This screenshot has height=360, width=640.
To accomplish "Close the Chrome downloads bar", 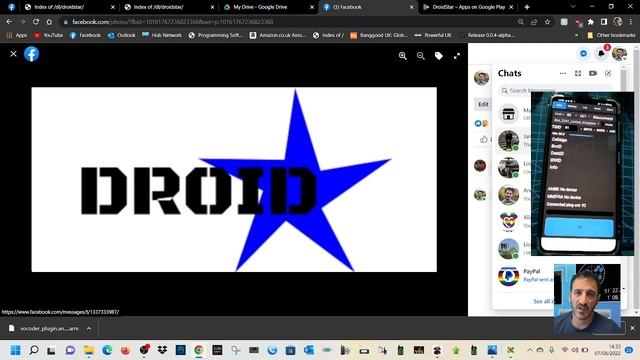I will (632, 328).
